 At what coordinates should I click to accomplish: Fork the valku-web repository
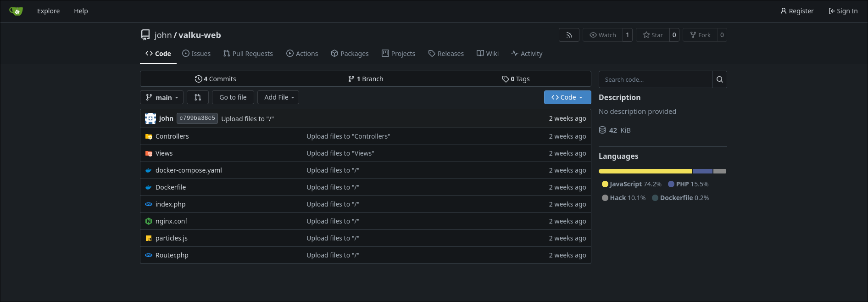coord(700,35)
